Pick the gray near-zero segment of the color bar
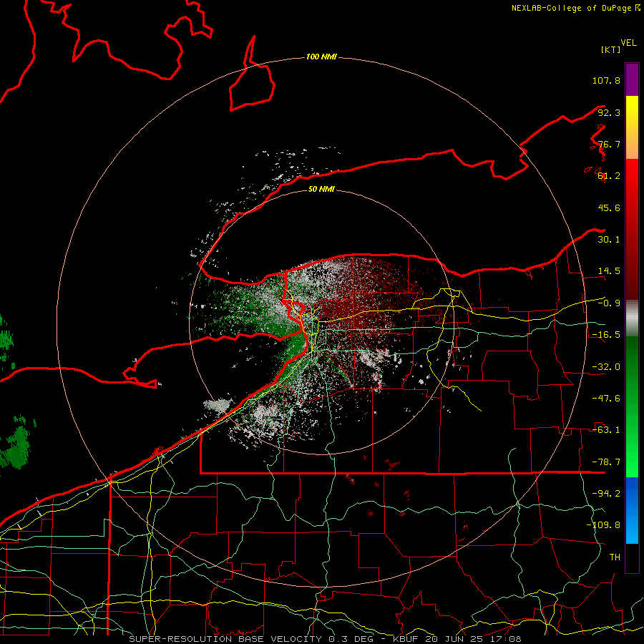 632,318
